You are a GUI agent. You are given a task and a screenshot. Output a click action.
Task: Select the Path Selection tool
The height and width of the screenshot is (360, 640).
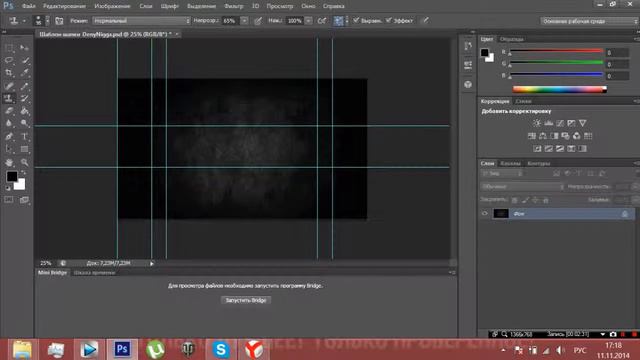tap(9, 149)
